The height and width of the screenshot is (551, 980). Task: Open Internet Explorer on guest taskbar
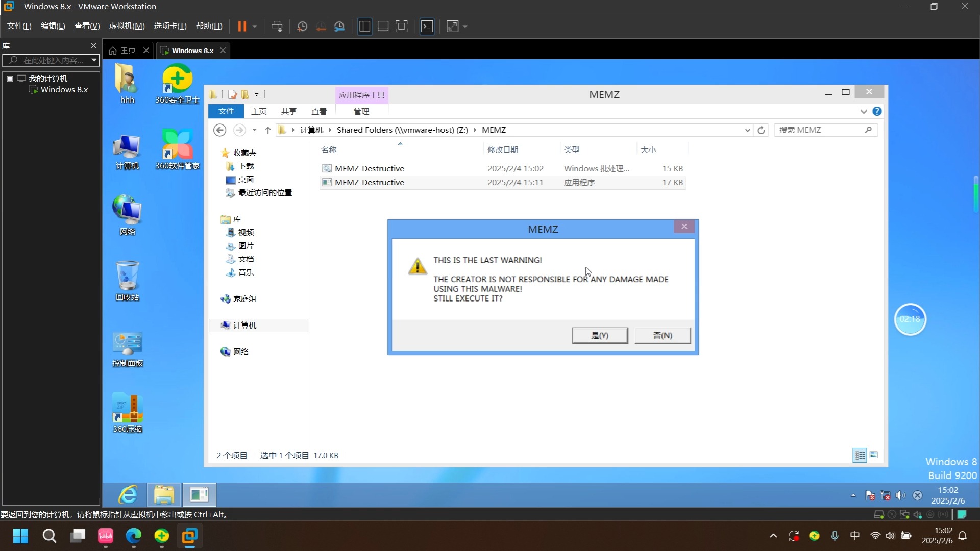tap(128, 495)
